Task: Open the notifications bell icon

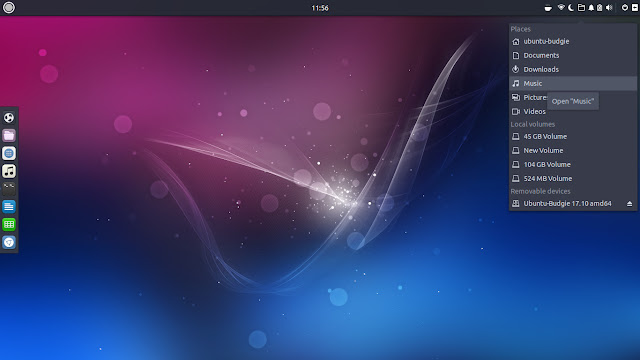Action: point(591,8)
